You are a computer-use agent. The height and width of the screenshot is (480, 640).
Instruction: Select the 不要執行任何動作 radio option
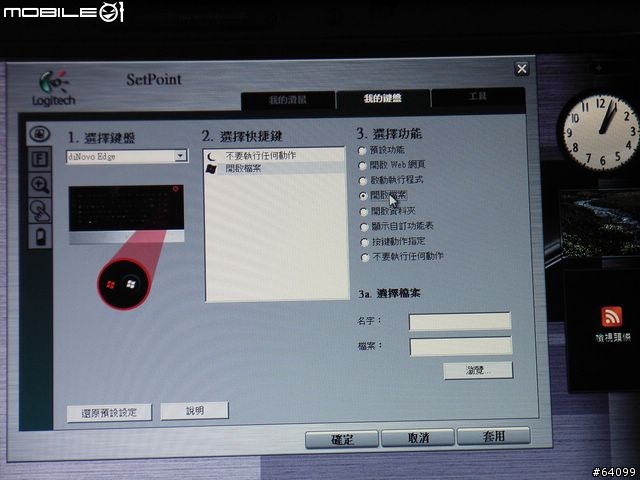tap(365, 257)
